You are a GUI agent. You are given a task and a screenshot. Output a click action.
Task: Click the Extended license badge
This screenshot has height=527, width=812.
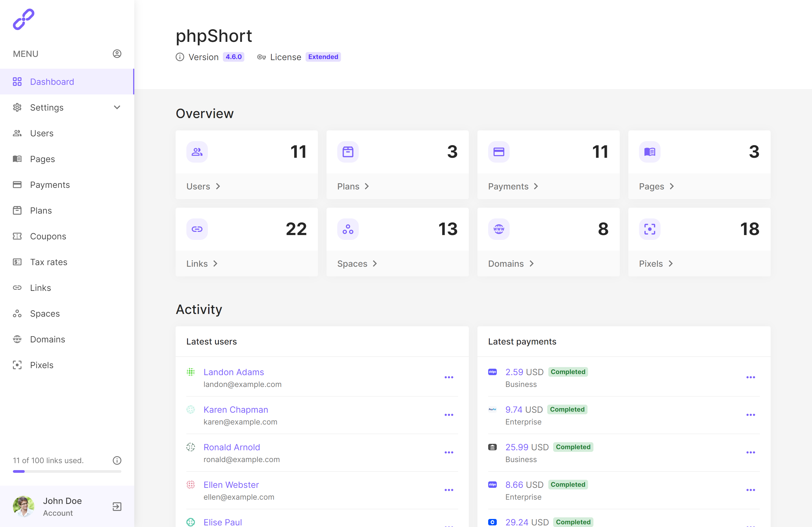tap(323, 57)
